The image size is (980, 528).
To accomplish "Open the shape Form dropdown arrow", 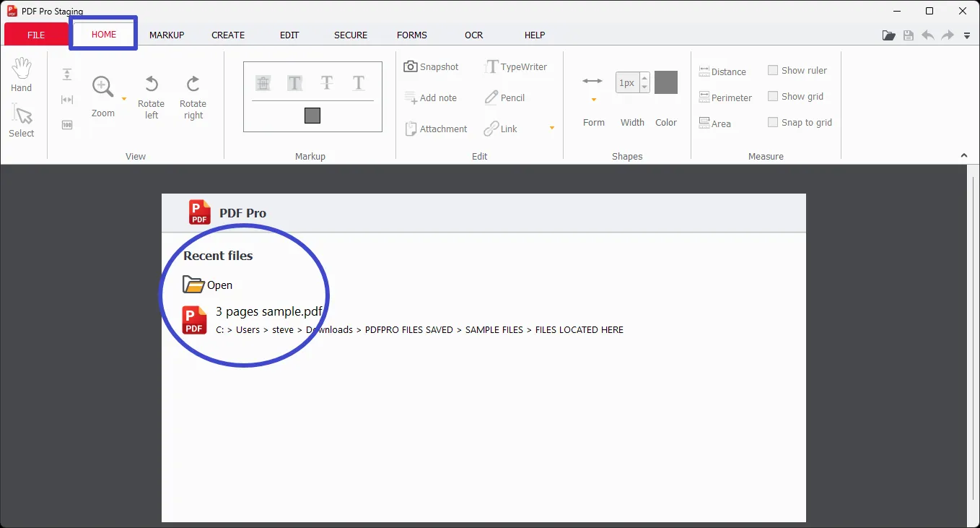I will click(x=593, y=100).
